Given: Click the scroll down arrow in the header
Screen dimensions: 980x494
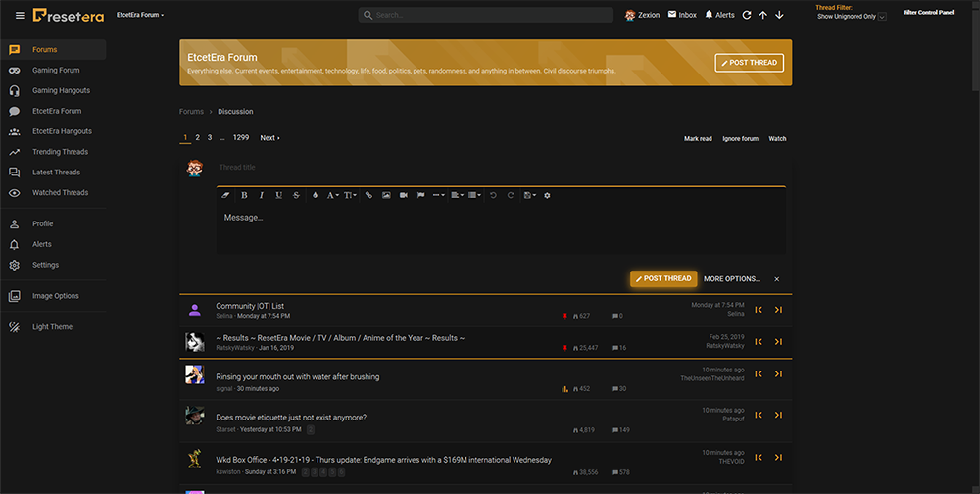Looking at the screenshot, I should [x=779, y=15].
